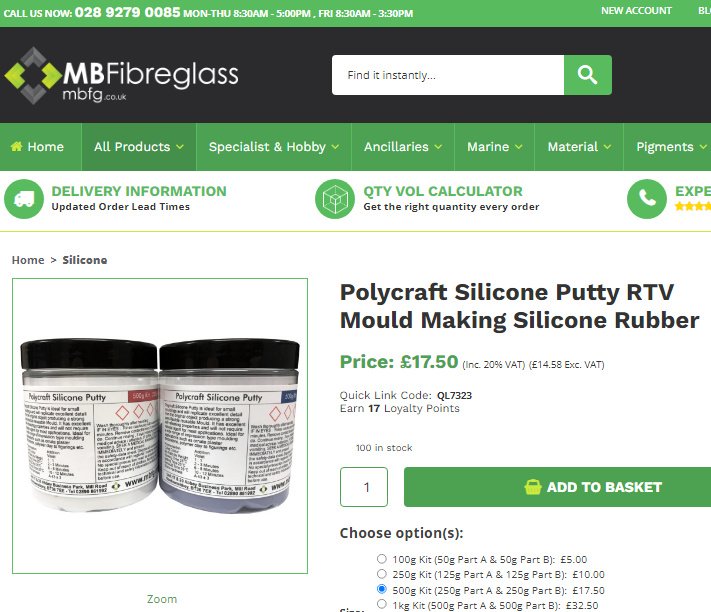Click the delivery truck icon
Screen dimensions: 711x612
24,199
